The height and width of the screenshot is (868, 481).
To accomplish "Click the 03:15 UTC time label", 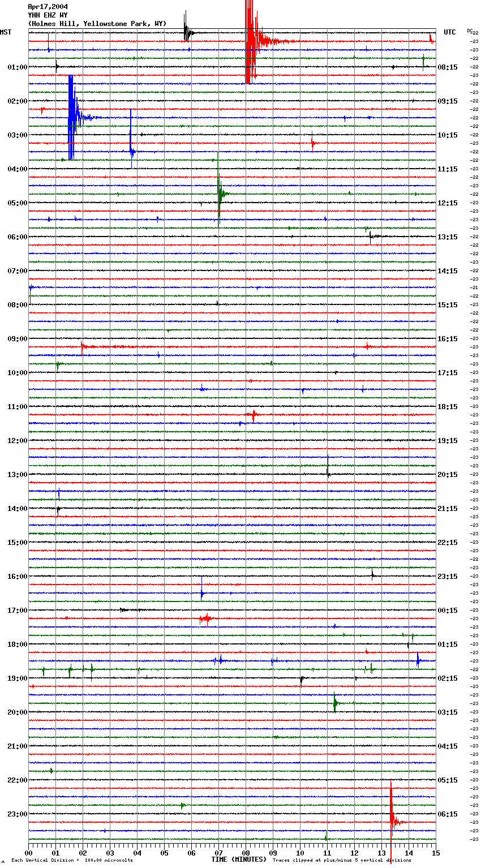I will pyautogui.click(x=448, y=712).
